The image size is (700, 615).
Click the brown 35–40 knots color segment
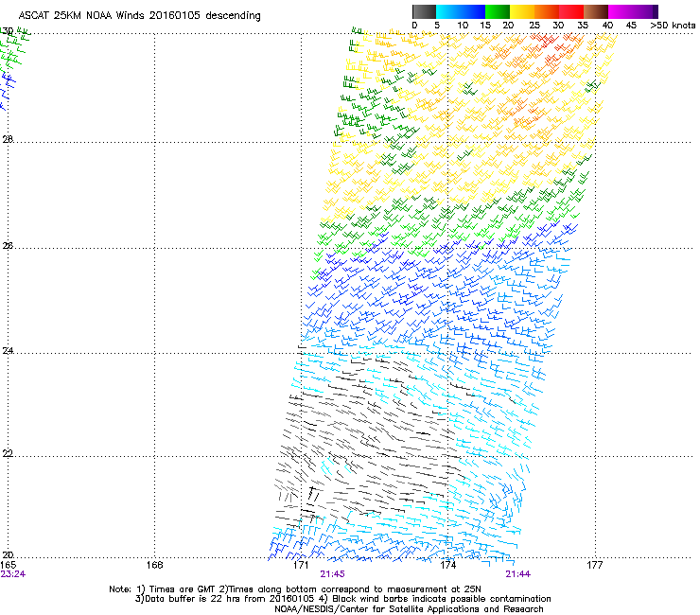coord(596,11)
